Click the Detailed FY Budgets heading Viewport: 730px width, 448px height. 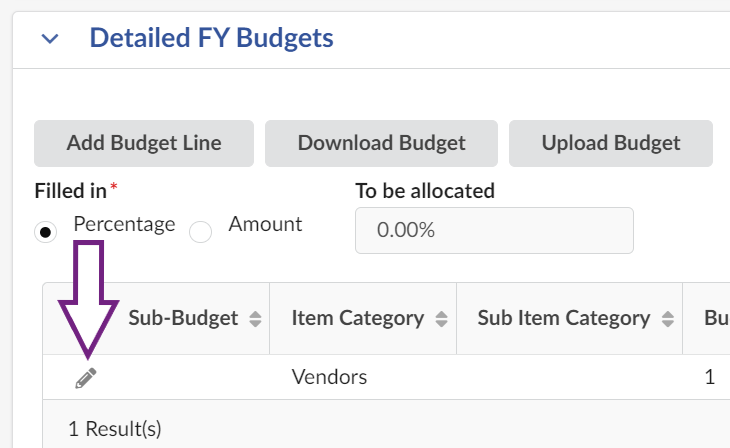[x=211, y=38]
